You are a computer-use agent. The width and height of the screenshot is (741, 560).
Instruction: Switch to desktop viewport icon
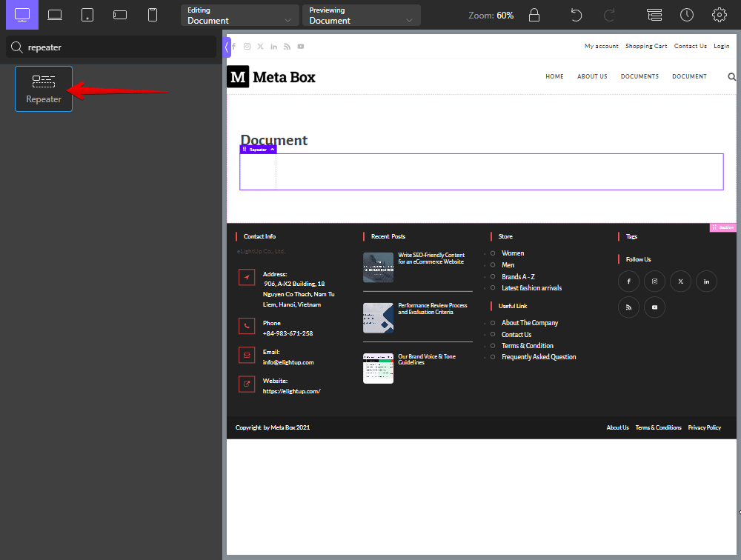(22, 15)
